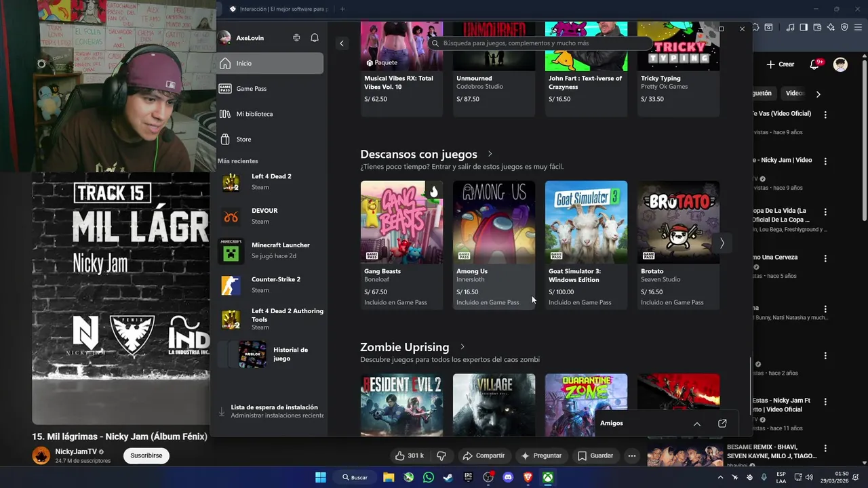Open Inicio in Xbox sidebar
This screenshot has width=868, height=488.
point(270,63)
